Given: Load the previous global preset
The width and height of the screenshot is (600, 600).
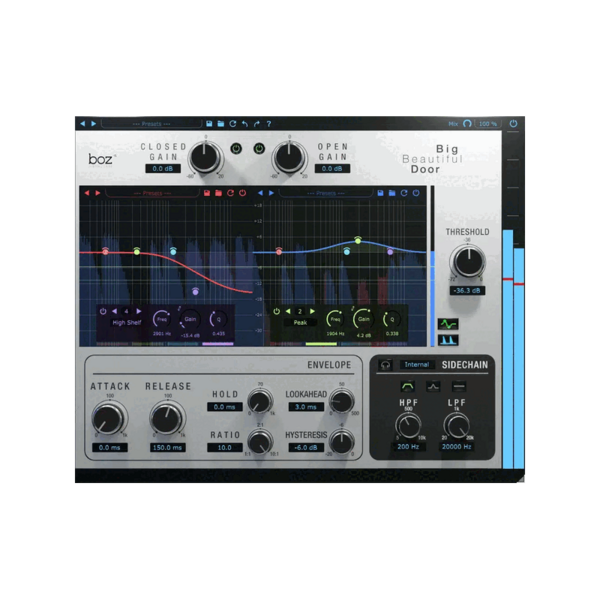Looking at the screenshot, I should point(83,124).
